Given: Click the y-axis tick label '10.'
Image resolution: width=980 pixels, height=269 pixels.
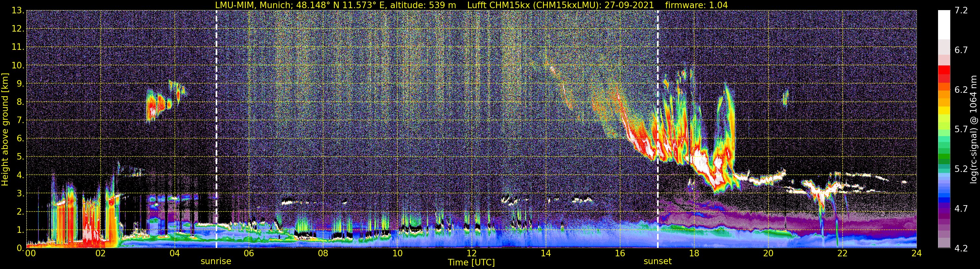Looking at the screenshot, I should point(18,65).
